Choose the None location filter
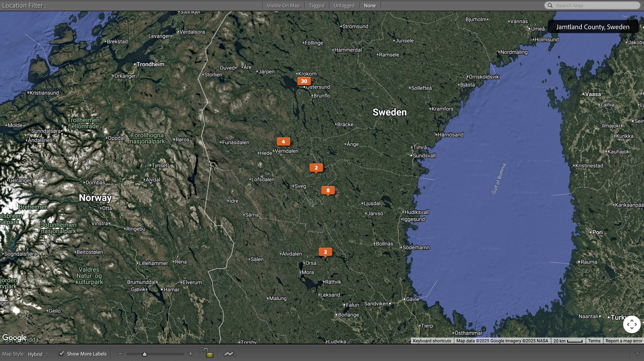This screenshot has height=361, width=644. (x=370, y=6)
